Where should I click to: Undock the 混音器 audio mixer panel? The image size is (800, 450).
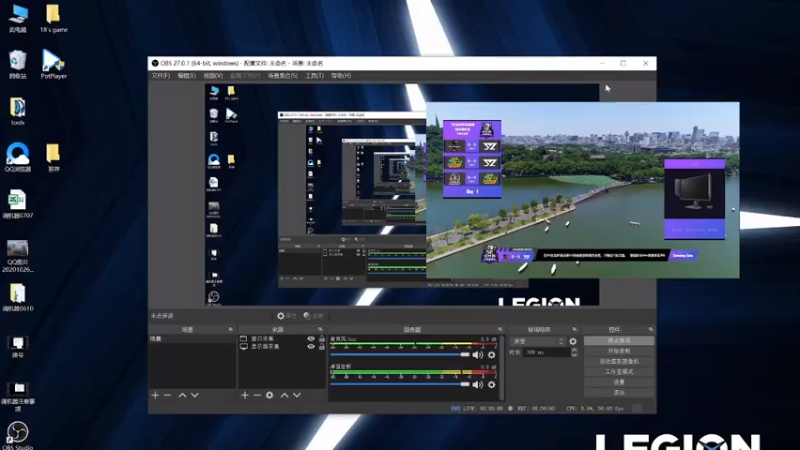(x=500, y=329)
